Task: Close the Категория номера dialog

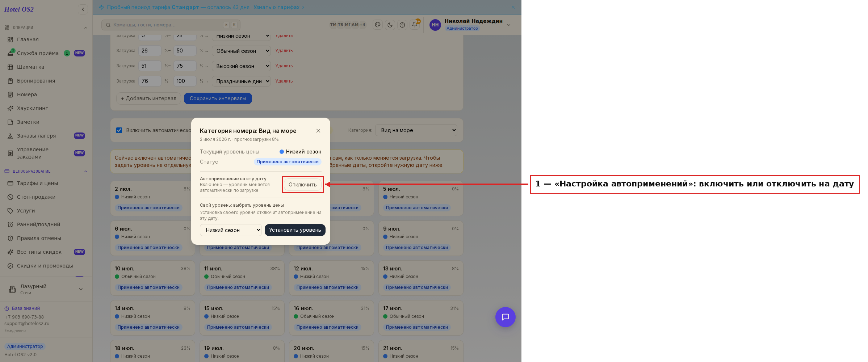Action: (x=318, y=131)
